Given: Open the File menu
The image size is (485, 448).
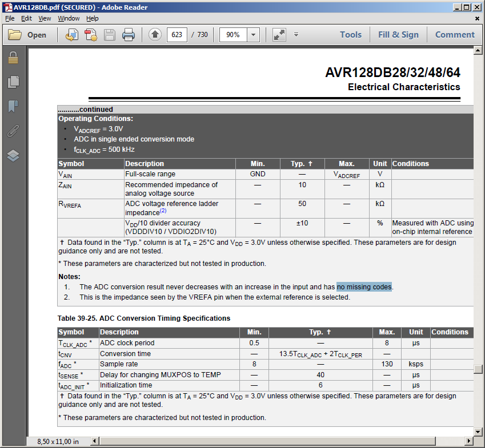Looking at the screenshot, I should (x=10, y=18).
